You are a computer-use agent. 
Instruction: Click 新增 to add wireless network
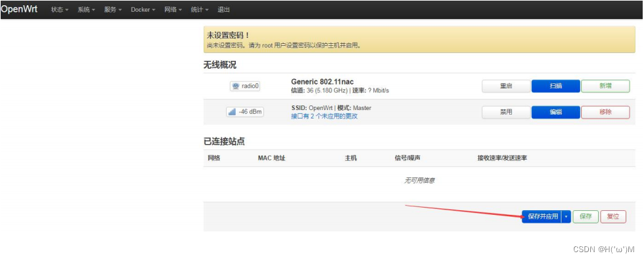tap(605, 86)
